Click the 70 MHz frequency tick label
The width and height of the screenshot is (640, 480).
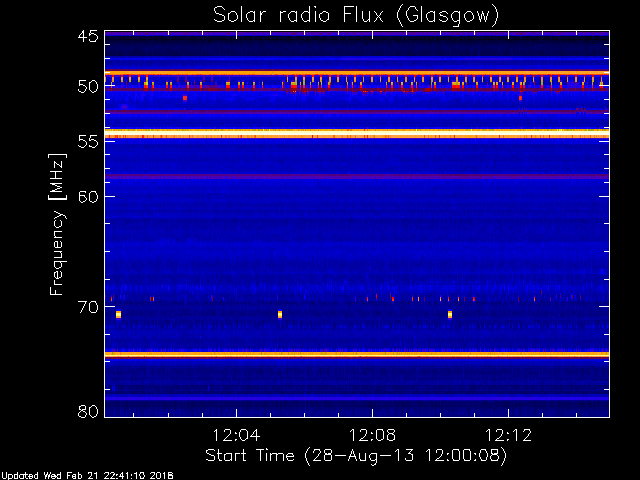point(87,307)
